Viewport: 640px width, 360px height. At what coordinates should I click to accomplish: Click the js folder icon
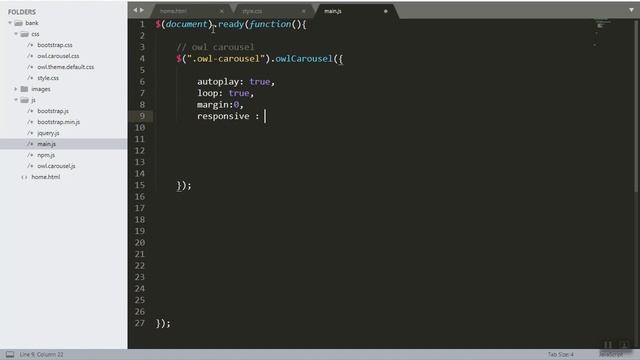point(24,100)
